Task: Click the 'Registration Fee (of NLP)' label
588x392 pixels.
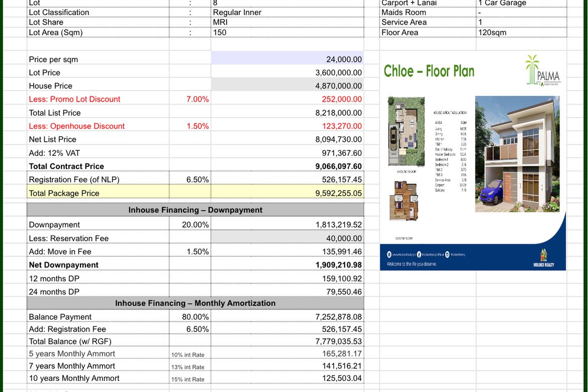Action: coord(74,179)
